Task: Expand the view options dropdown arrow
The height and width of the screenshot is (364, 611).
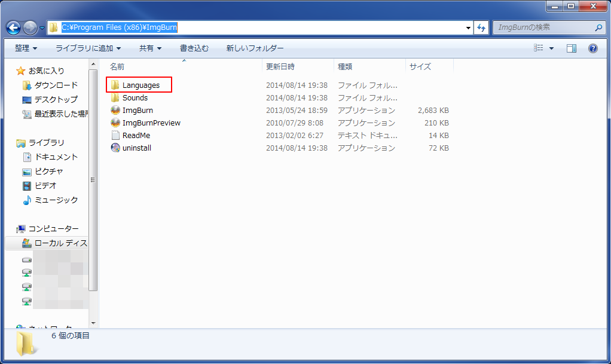Action: (x=551, y=48)
